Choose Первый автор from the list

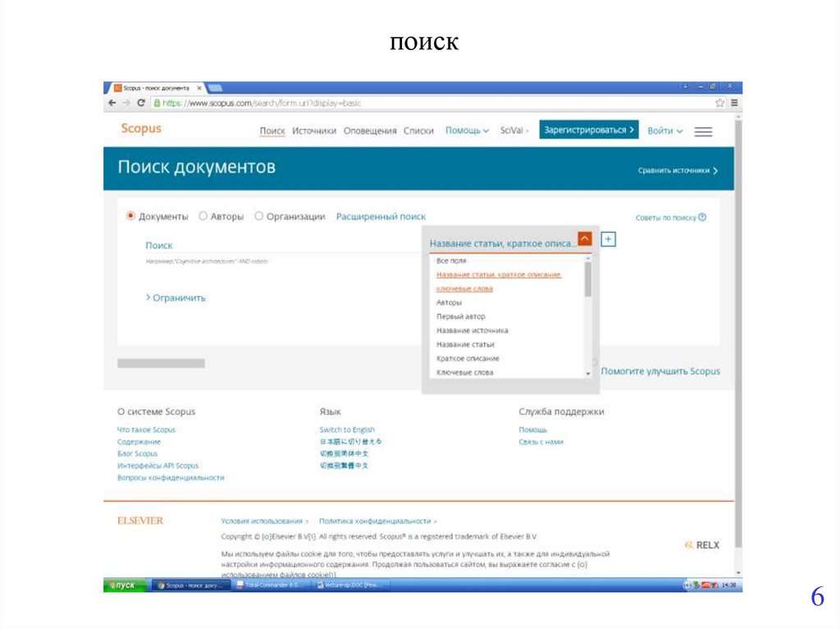[460, 317]
